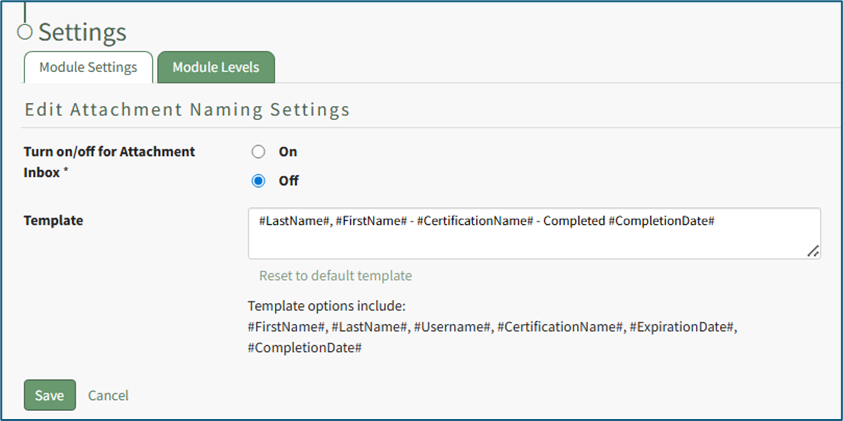Click the Template box resize handle
843x421 pixels.
coord(813,252)
